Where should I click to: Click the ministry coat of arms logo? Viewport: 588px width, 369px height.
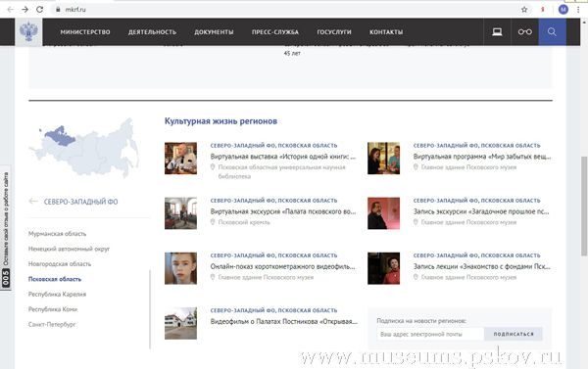click(28, 32)
